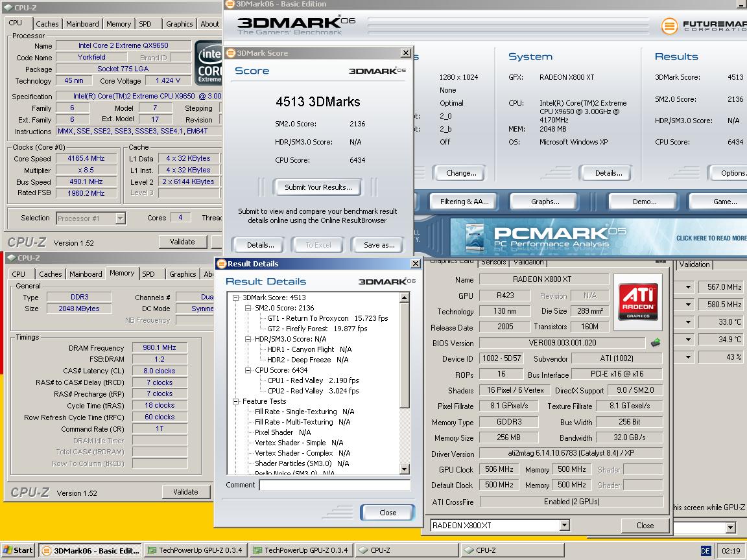Viewport: 747px width, 560px height.
Task: Click Change button in 3DMark06 settings
Action: pos(460,173)
